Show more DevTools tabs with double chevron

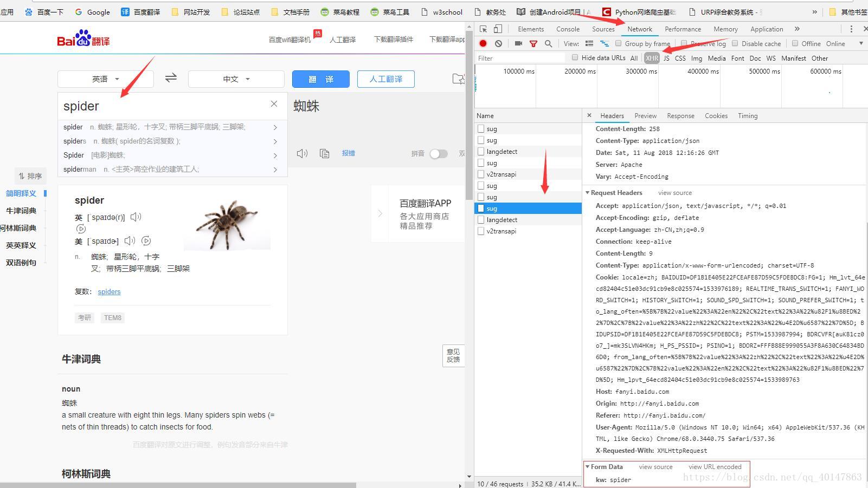797,29
